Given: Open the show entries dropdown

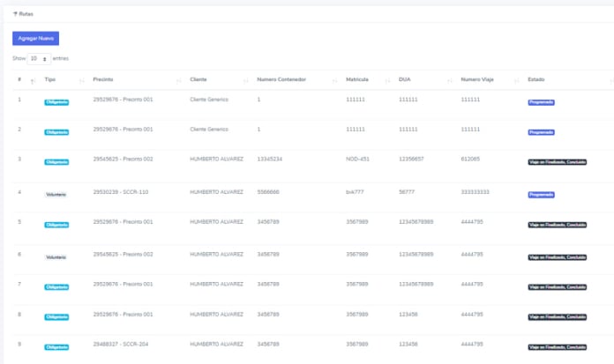Looking at the screenshot, I should point(40,58).
